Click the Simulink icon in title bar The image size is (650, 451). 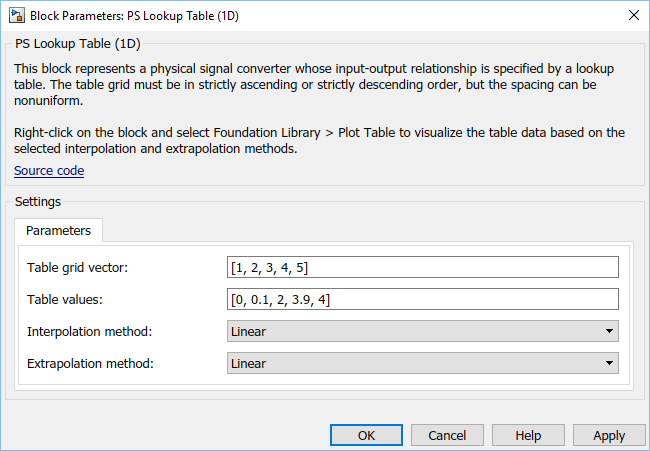click(16, 16)
